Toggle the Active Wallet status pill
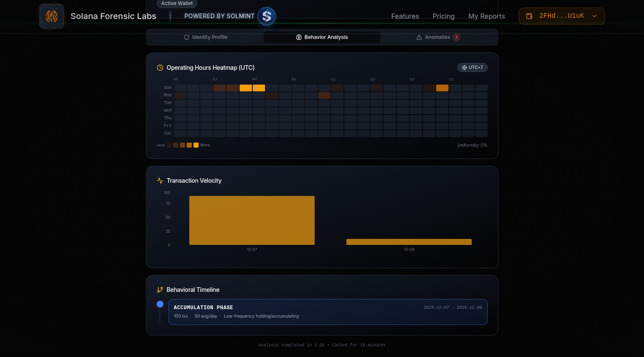644x357 pixels. coord(177,3)
